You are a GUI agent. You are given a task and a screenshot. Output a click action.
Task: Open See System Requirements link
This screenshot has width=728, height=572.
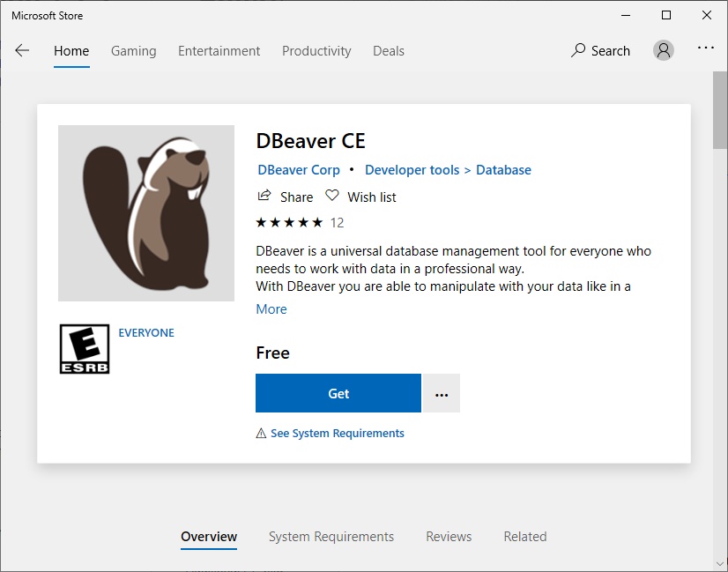coord(337,433)
